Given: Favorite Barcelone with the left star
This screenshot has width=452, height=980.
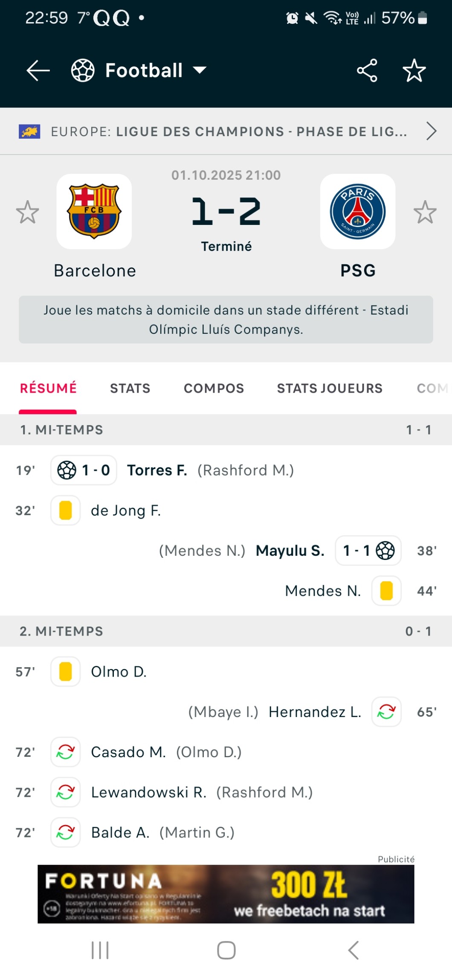Looking at the screenshot, I should pyautogui.click(x=28, y=212).
